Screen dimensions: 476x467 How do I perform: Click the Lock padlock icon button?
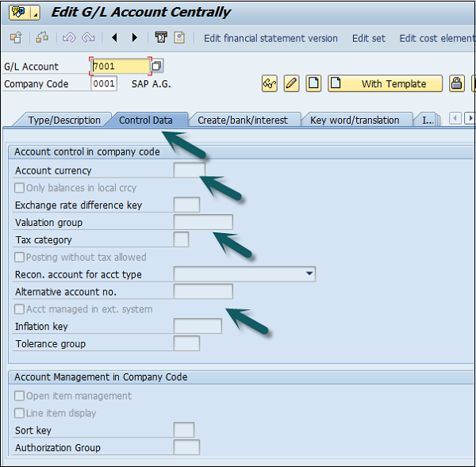pyautogui.click(x=456, y=84)
